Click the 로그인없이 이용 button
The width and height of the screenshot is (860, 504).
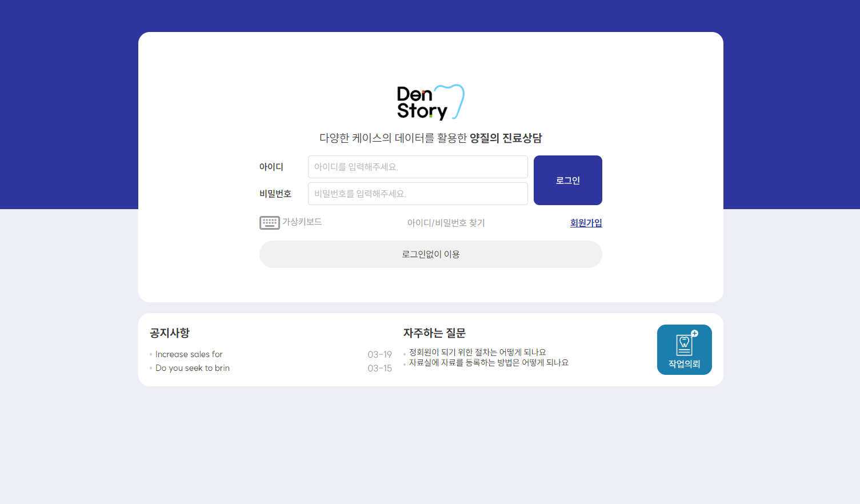(x=430, y=254)
